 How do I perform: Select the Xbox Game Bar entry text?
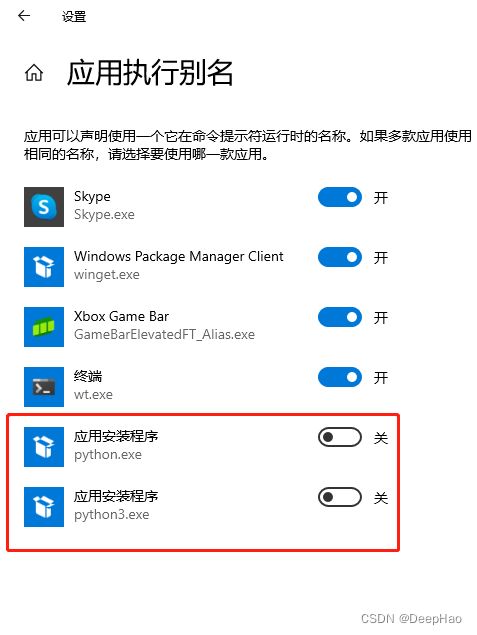[x=121, y=316]
